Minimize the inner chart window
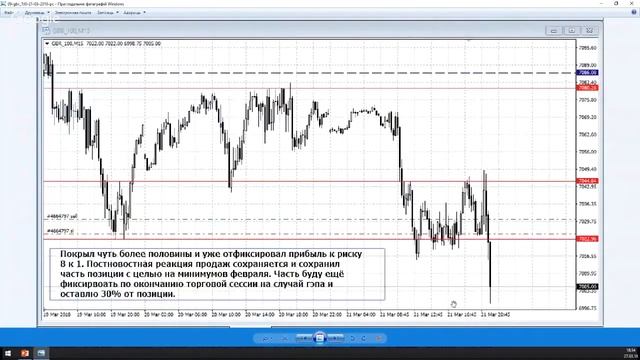The height and width of the screenshot is (360, 640). tap(554, 31)
